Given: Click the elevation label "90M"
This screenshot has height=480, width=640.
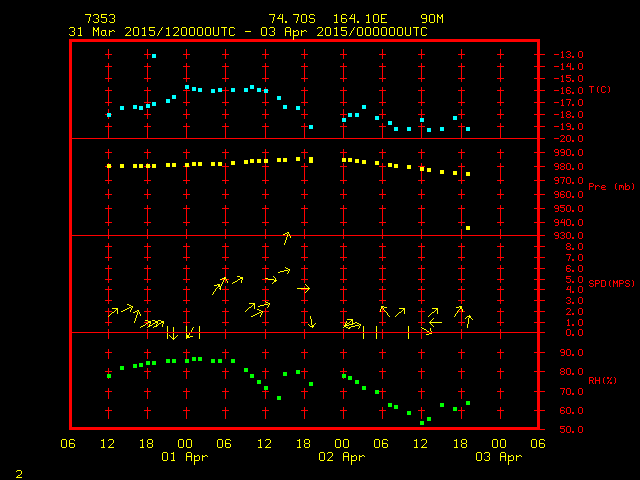Looking at the screenshot, I should tap(431, 19).
